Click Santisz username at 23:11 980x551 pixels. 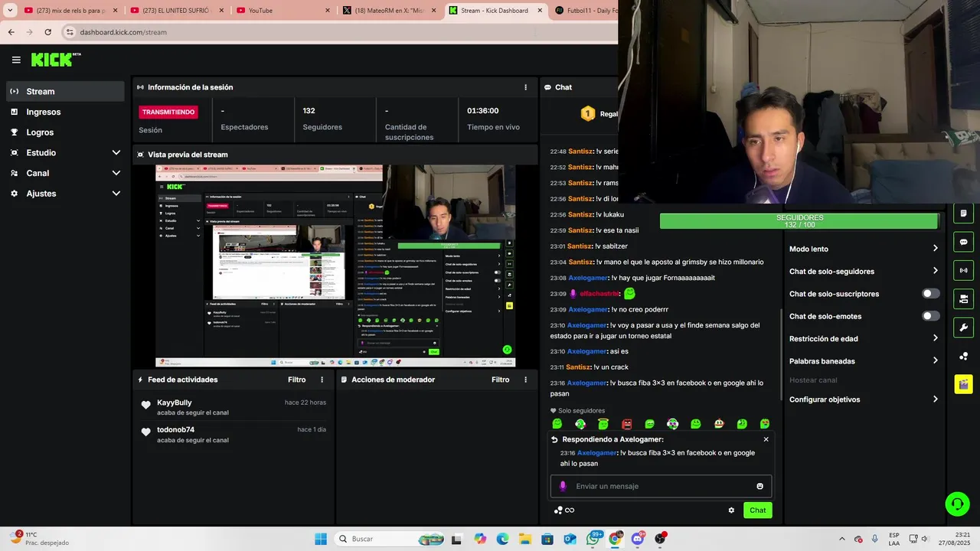580,367
